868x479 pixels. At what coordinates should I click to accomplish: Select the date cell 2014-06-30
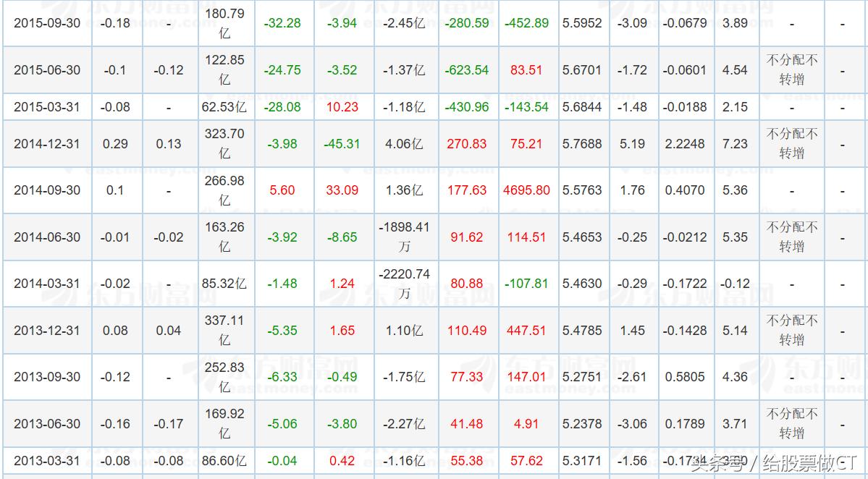[46, 237]
